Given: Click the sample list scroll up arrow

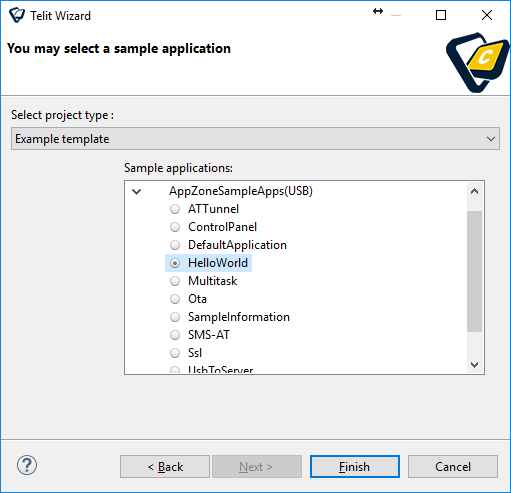Looking at the screenshot, I should [x=474, y=192].
